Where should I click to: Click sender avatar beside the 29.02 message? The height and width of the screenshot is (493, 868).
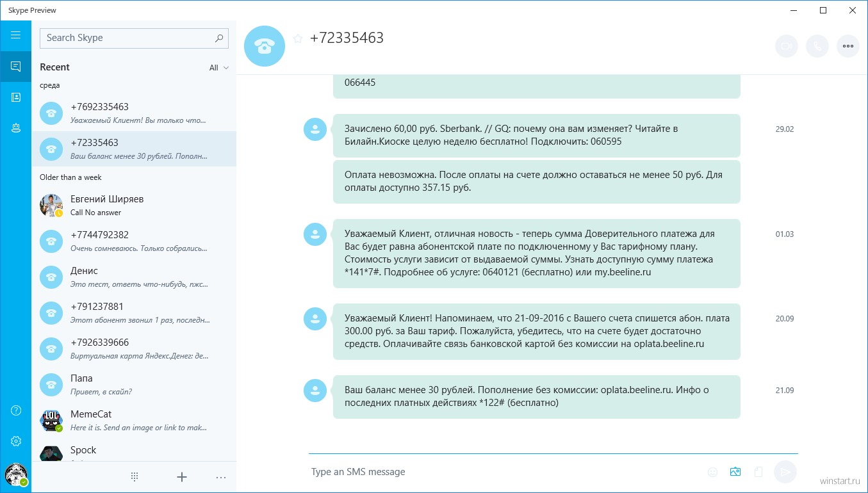315,130
